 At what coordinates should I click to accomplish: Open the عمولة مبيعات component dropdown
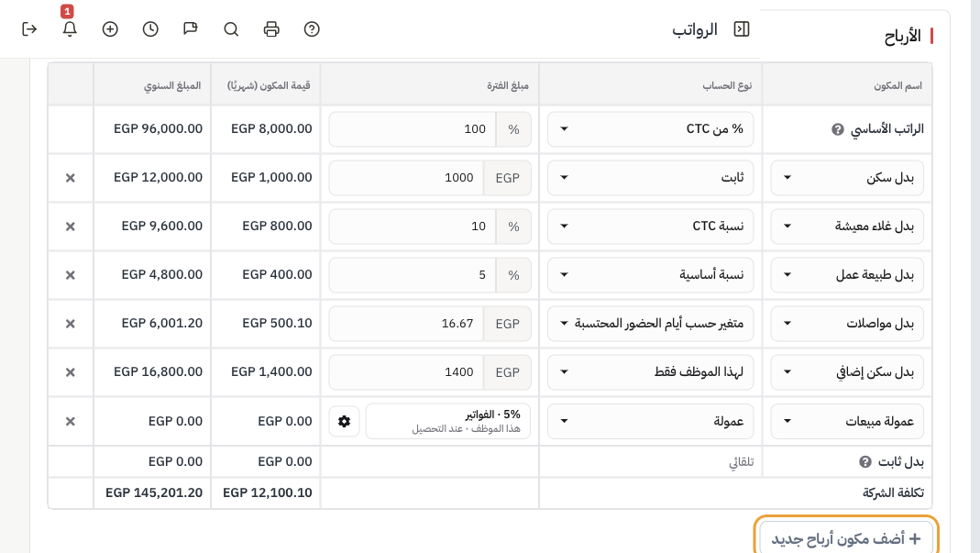tap(847, 421)
